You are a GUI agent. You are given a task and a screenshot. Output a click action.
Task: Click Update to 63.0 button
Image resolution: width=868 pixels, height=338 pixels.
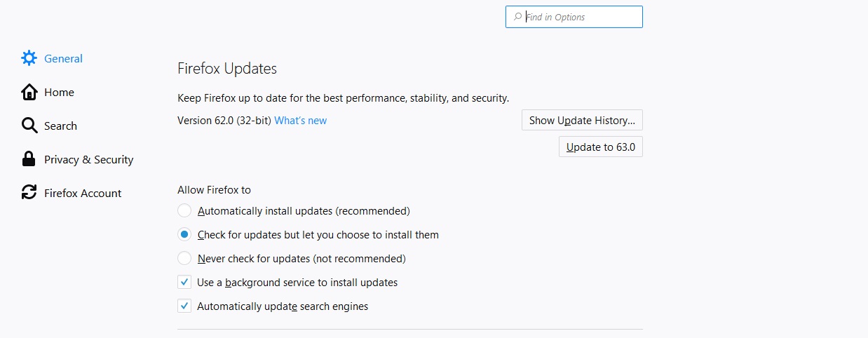click(x=601, y=147)
